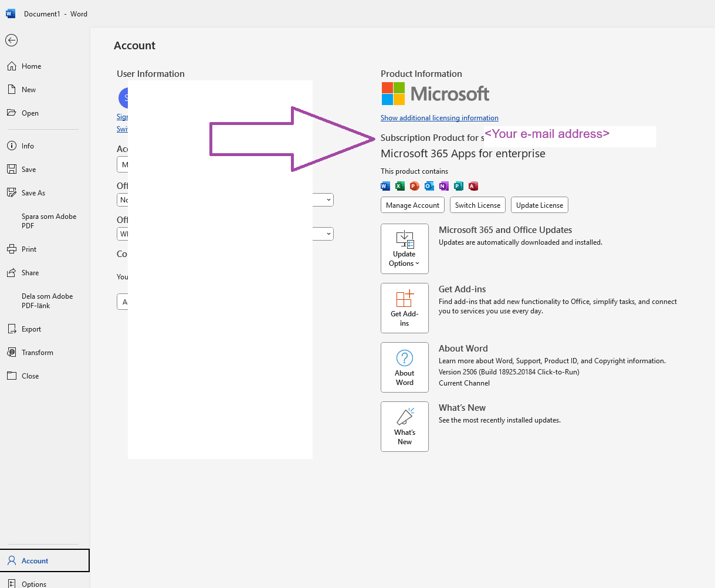Click the OneNote app icon

click(x=444, y=186)
